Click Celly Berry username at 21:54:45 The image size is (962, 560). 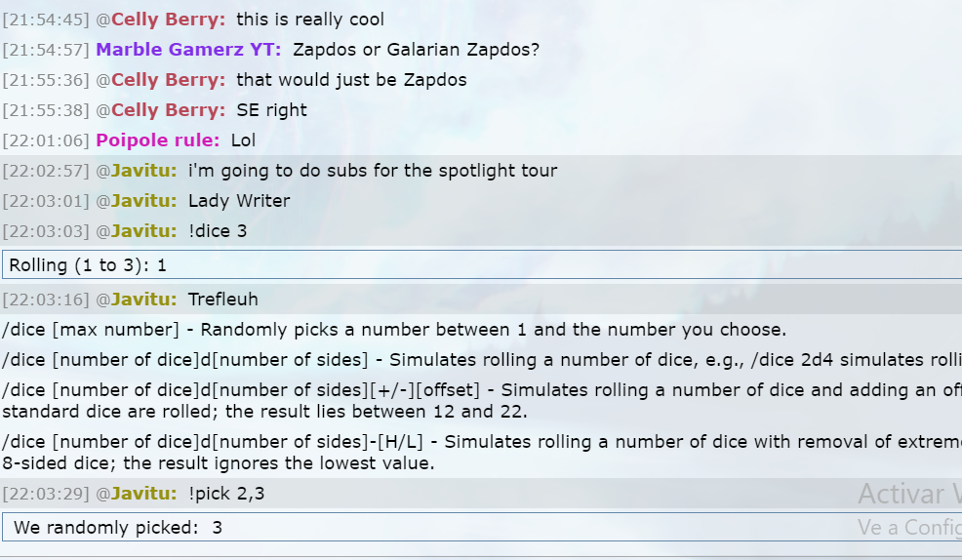click(x=168, y=19)
